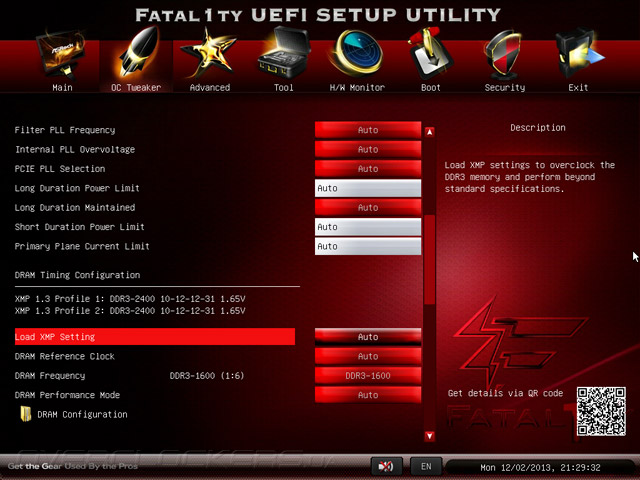The image size is (640, 480).
Task: Select the DRAM Frequency label
Action: pyautogui.click(x=50, y=376)
